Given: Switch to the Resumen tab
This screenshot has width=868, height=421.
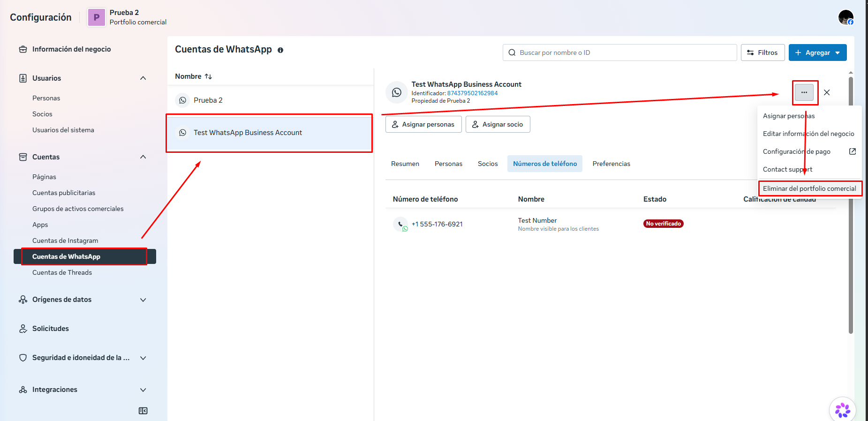Looking at the screenshot, I should click(405, 164).
